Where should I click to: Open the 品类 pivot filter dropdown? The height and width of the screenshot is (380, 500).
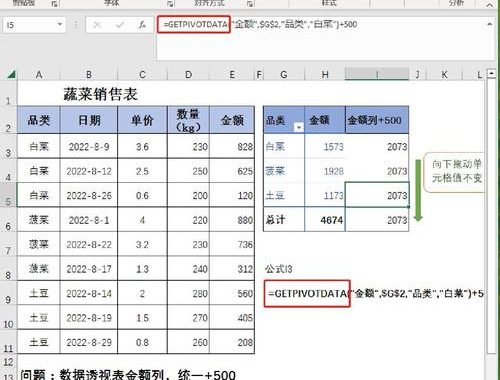(299, 127)
